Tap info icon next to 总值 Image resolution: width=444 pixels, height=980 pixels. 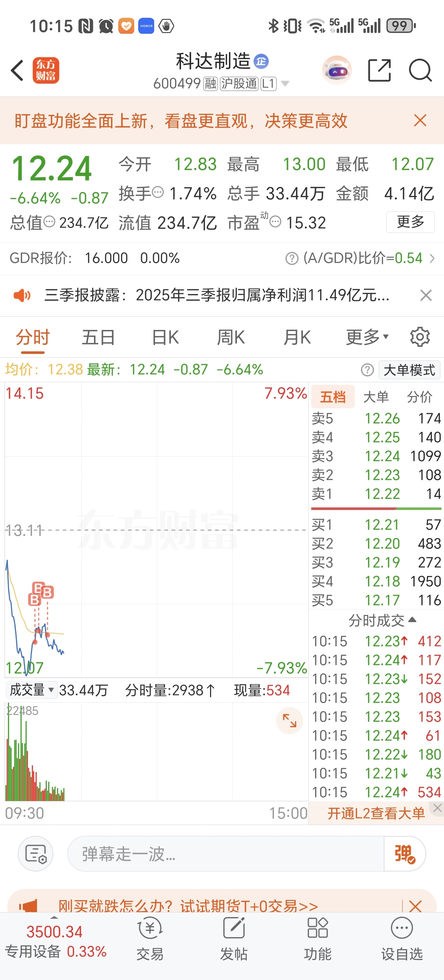49,221
